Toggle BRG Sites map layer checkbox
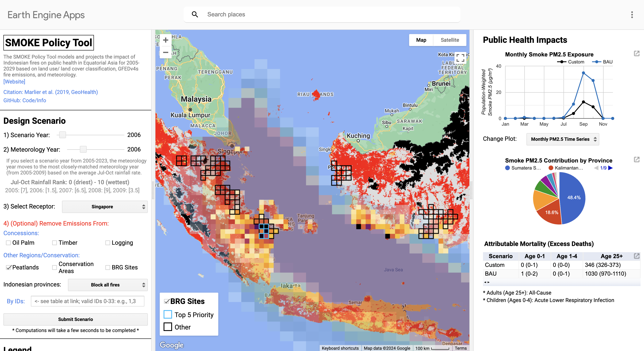644x351 pixels. [x=167, y=301]
